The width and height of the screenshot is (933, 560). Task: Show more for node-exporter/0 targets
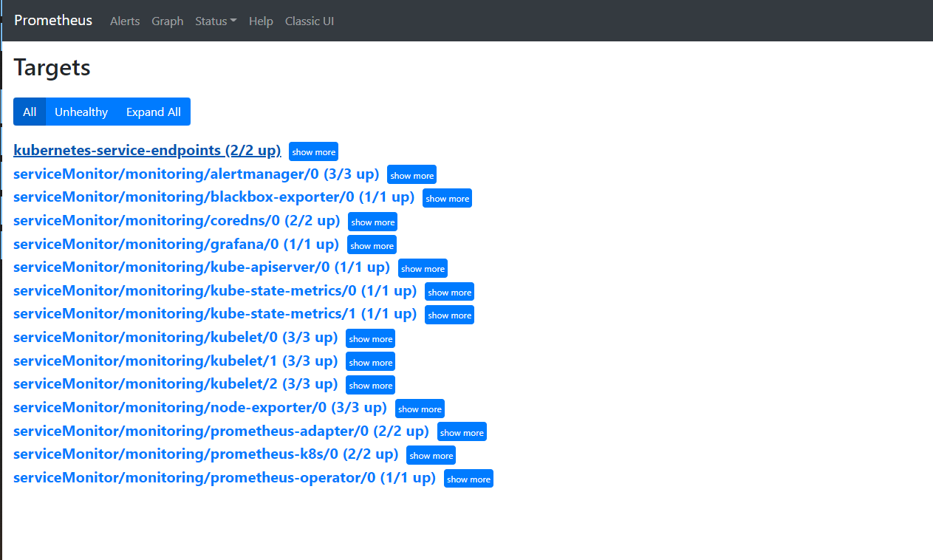pyautogui.click(x=420, y=409)
